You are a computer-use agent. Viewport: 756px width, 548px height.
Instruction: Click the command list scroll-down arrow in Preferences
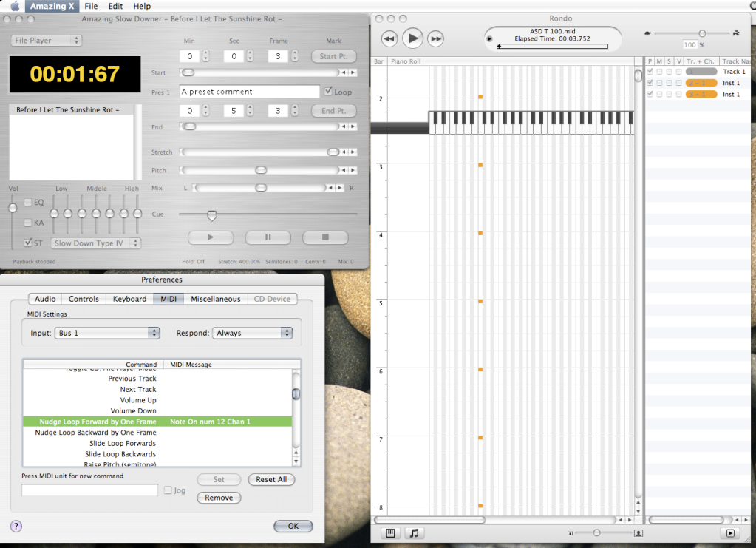tap(296, 461)
